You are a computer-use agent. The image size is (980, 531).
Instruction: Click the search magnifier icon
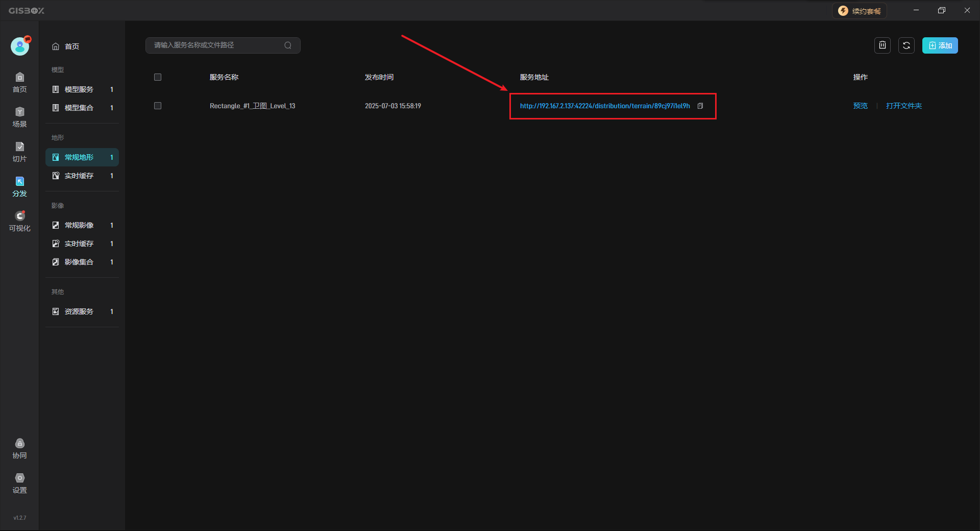click(288, 45)
